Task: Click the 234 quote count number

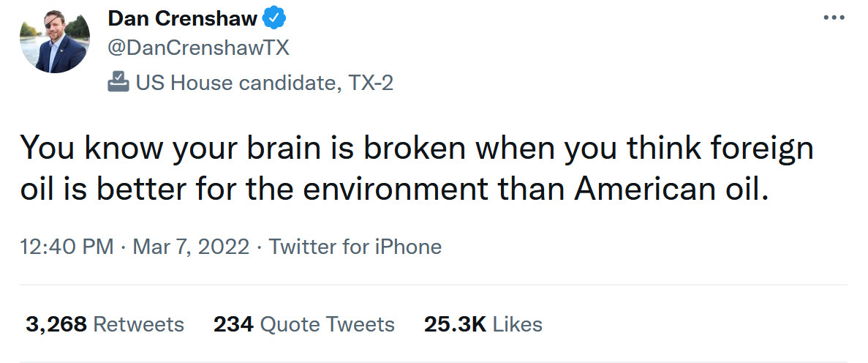Action: pos(233,324)
